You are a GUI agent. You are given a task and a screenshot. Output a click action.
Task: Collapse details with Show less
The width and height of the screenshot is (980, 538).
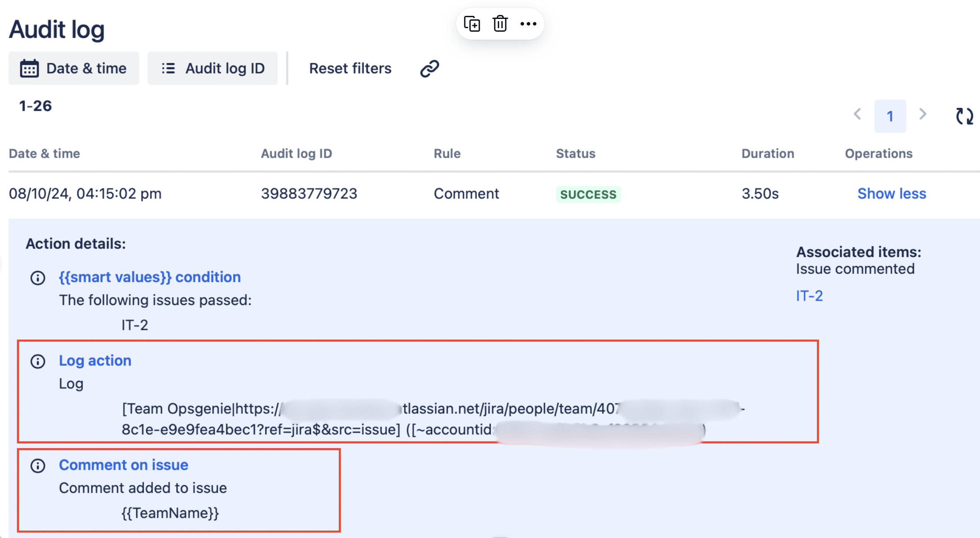[x=891, y=194]
